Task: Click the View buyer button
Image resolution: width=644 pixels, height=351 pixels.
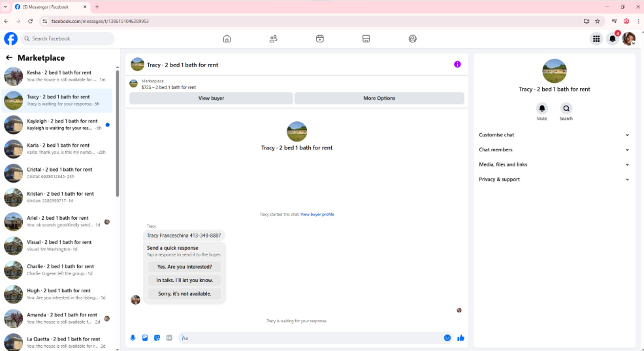Action: coord(211,98)
